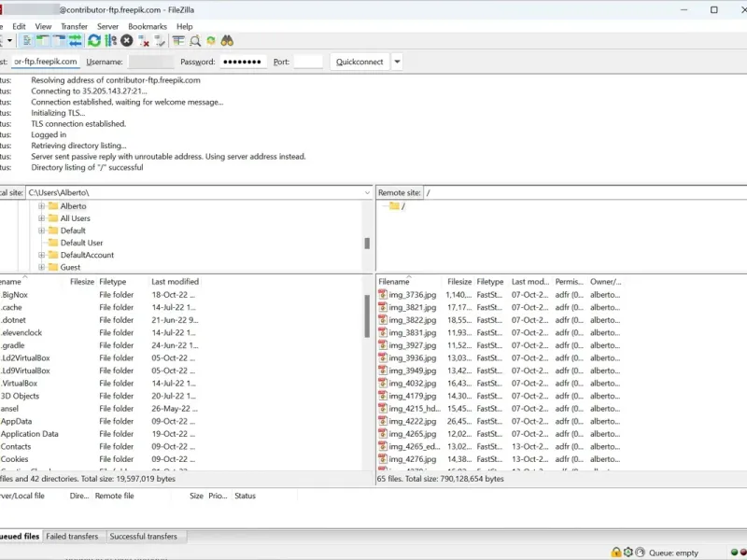
Task: Switch to the Failed transfers tab
Action: (x=72, y=537)
